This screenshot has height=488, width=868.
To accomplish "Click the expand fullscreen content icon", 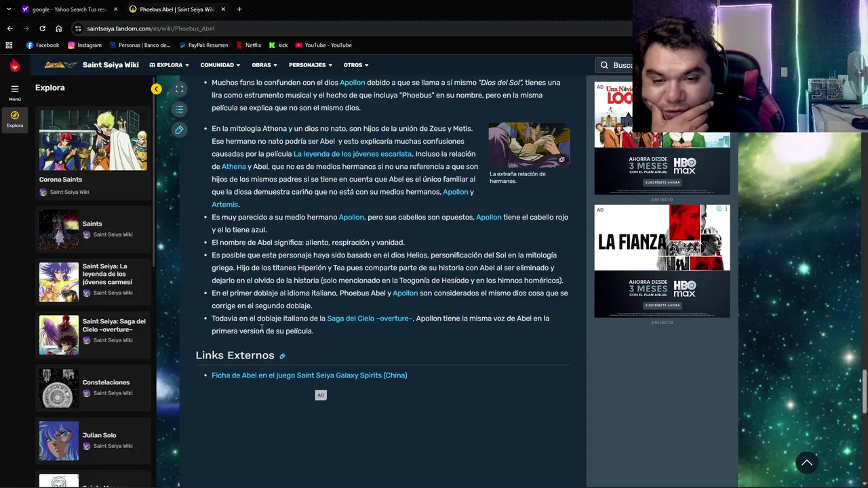I will [x=179, y=89].
